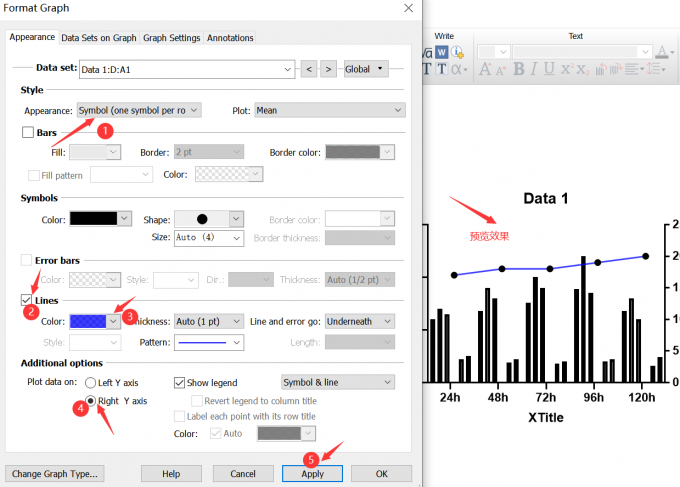
Task: Open the blue Lines color swatch
Action: tap(101, 321)
